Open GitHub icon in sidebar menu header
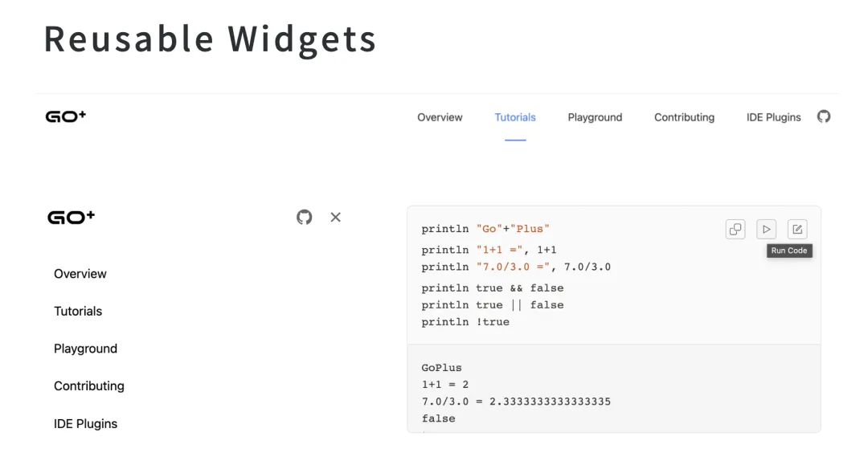Image resolution: width=868 pixels, height=469 pixels. tap(304, 217)
